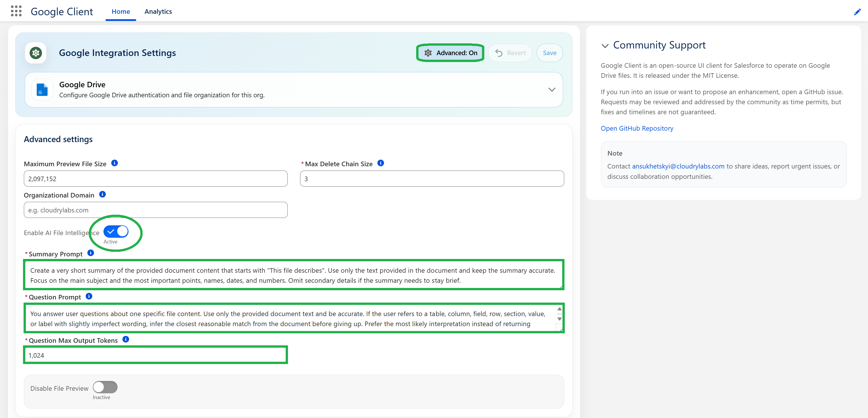This screenshot has width=868, height=418.
Task: Click the Google Integration Settings title
Action: [x=117, y=53]
